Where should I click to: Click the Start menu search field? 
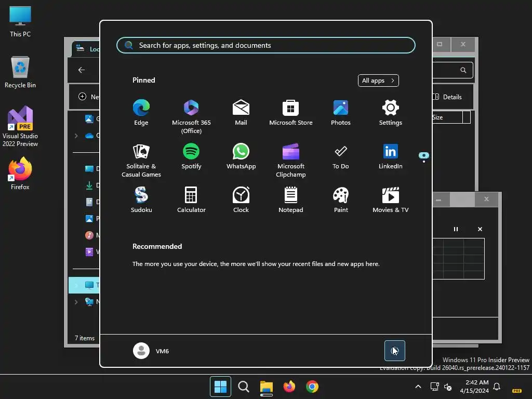click(x=265, y=45)
